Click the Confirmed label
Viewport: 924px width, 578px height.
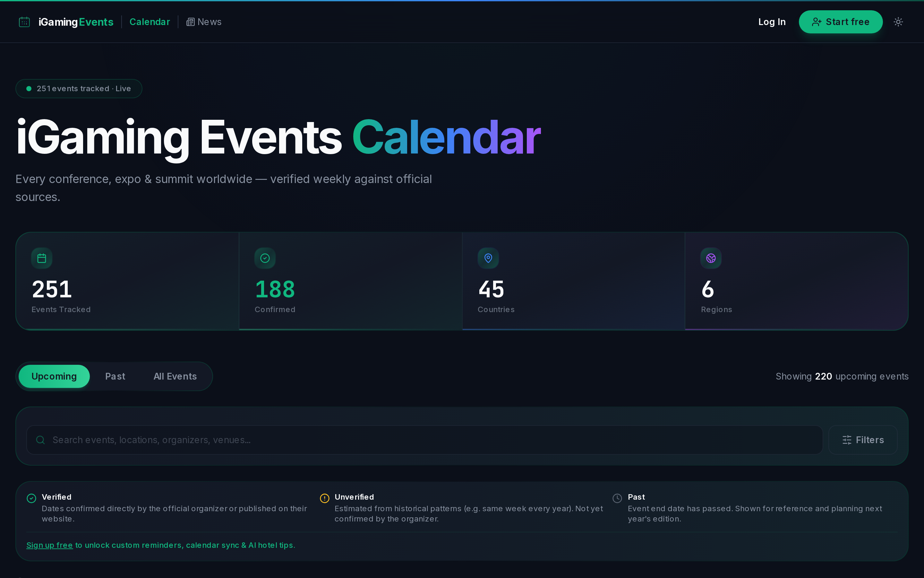[x=275, y=309]
